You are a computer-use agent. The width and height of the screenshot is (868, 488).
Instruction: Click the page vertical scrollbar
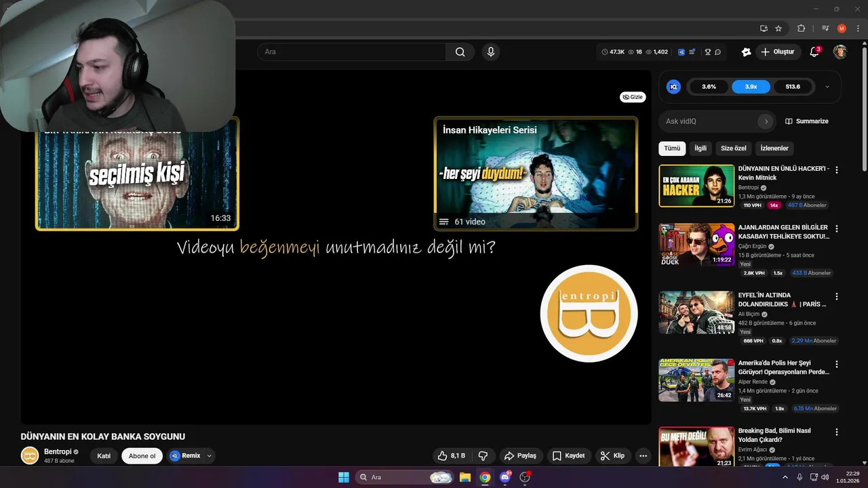[x=864, y=108]
